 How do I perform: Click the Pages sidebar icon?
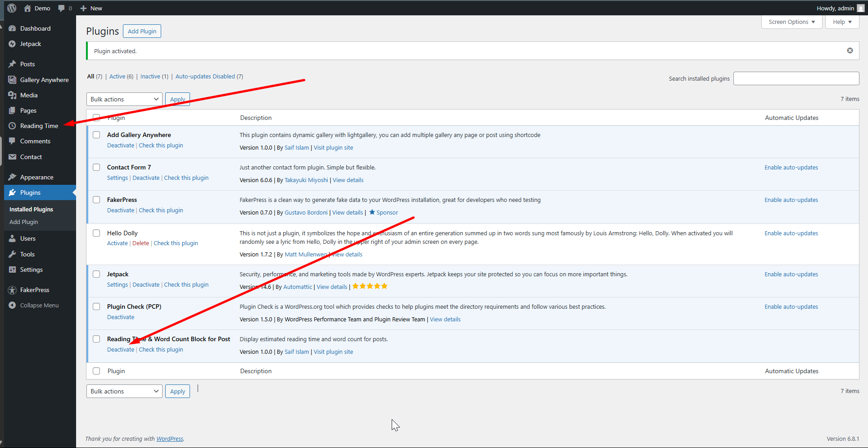(12, 110)
